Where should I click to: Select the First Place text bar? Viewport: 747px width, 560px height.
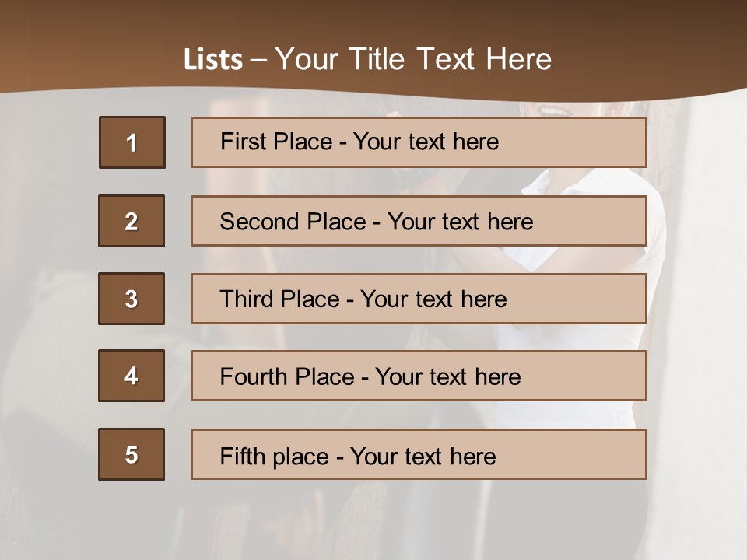click(x=419, y=142)
